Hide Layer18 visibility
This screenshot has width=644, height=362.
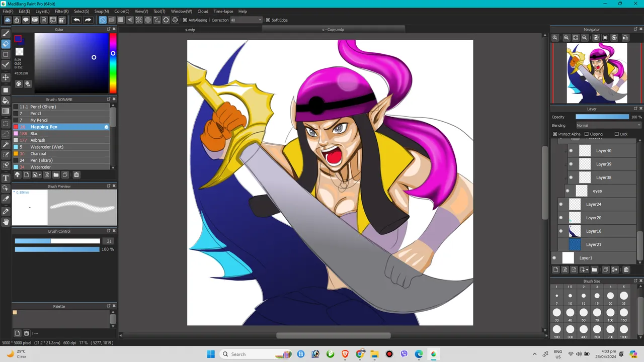[x=561, y=231]
